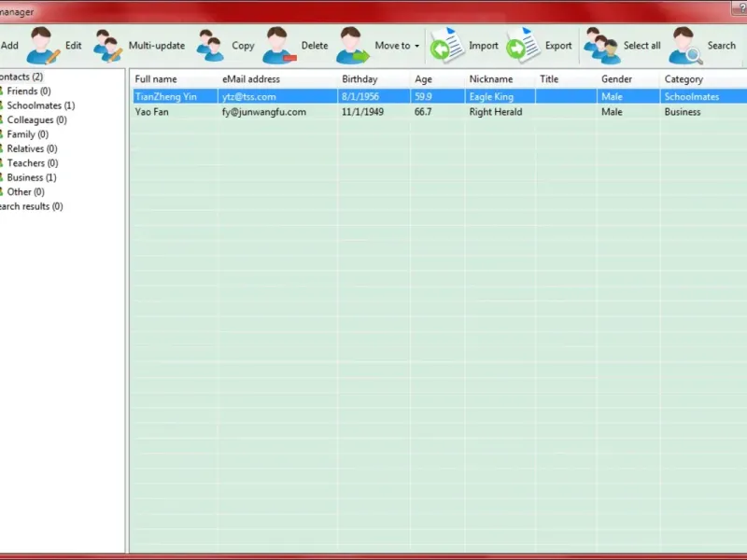Click the Add toolbar label
This screenshot has width=747, height=560.
(9, 46)
